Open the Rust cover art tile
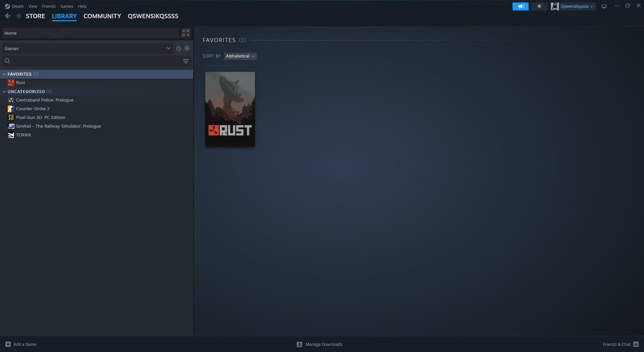The width and height of the screenshot is (644, 352). tap(230, 109)
